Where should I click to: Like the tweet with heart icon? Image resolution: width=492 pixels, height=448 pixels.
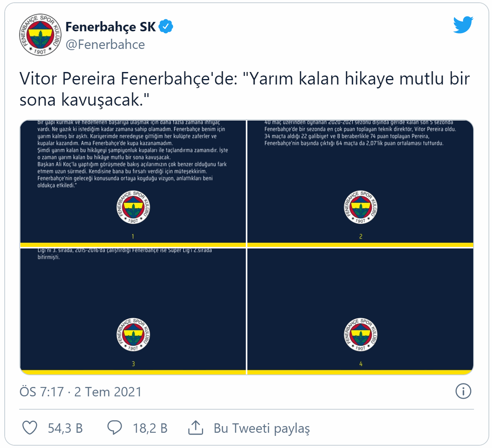(30, 428)
